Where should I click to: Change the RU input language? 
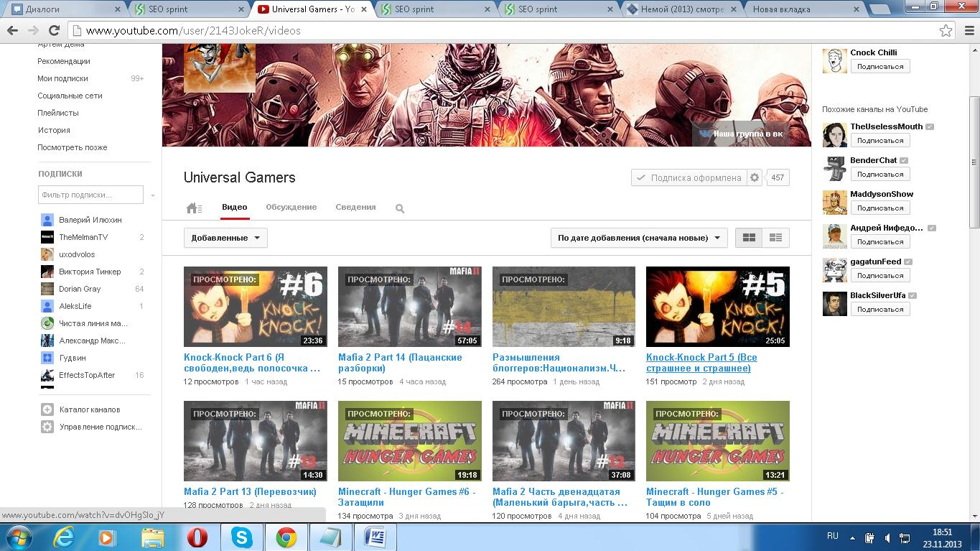[833, 536]
